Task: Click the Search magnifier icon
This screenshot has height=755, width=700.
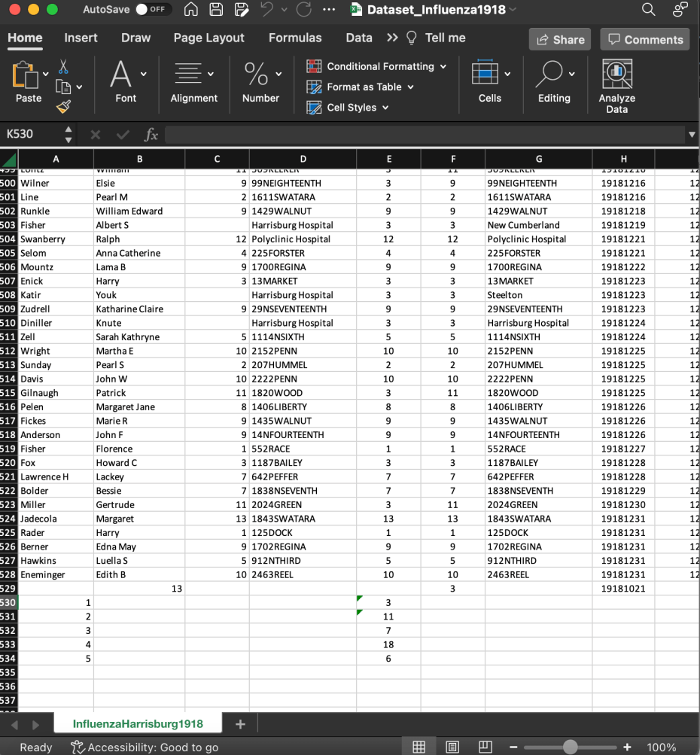Action: click(648, 10)
